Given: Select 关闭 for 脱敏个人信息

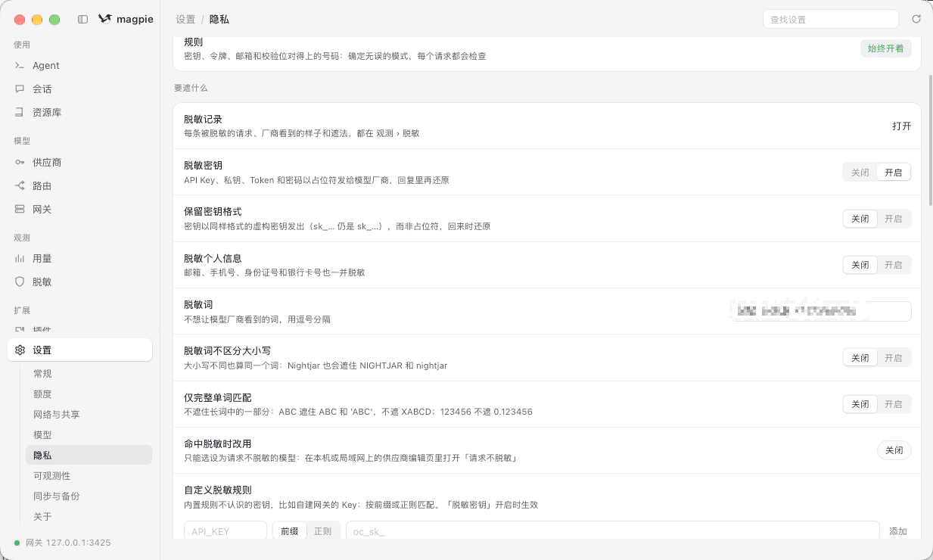Looking at the screenshot, I should coord(860,265).
